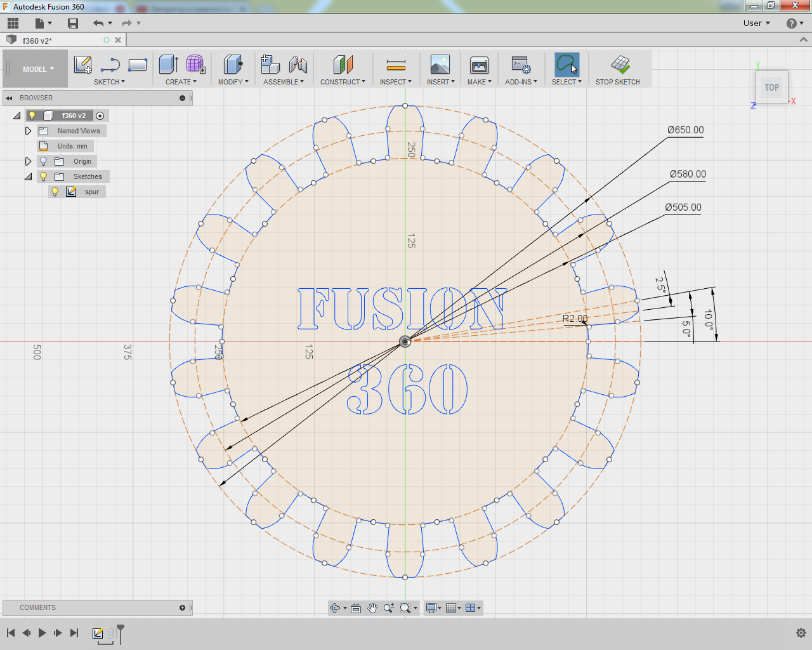Image resolution: width=812 pixels, height=650 pixels.
Task: Select the Line sketch tool
Action: (110, 65)
